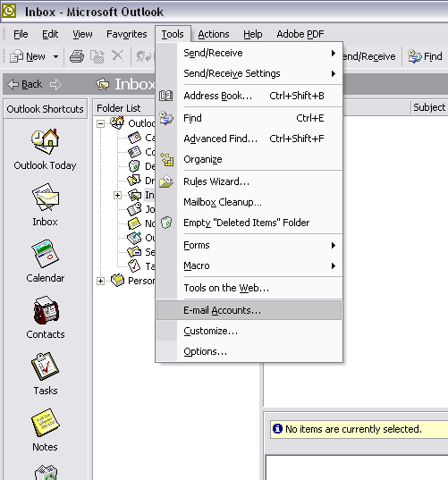Select Notes folder icon in Folder List
Screen dimensions: 448x480
134,223
